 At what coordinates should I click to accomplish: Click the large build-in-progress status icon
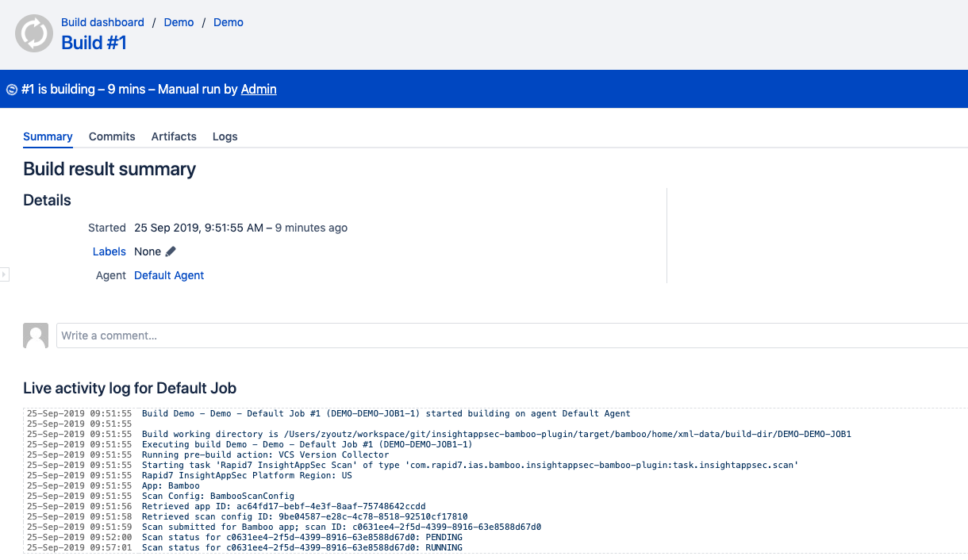(x=34, y=33)
